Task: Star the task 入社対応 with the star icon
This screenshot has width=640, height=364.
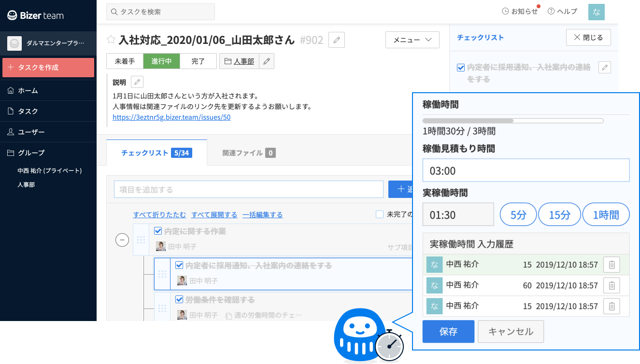Action: 111,40
